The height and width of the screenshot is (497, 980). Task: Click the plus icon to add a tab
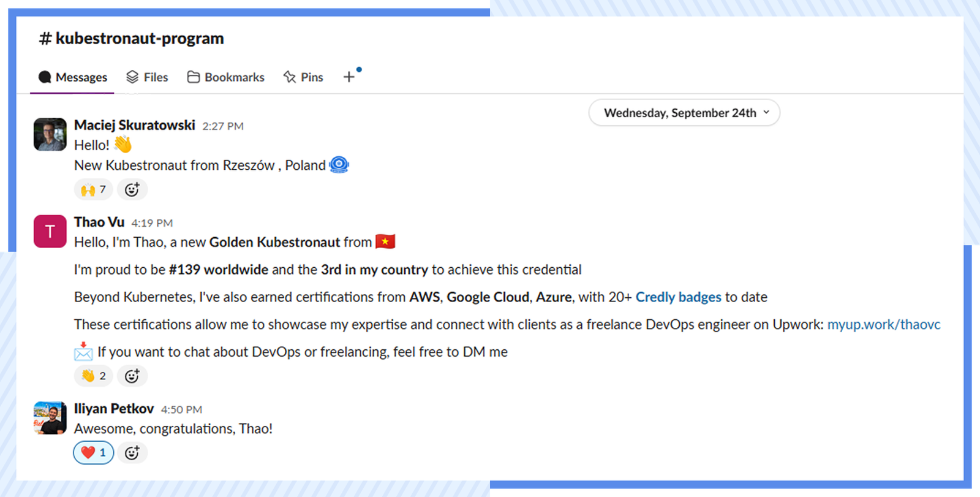349,77
